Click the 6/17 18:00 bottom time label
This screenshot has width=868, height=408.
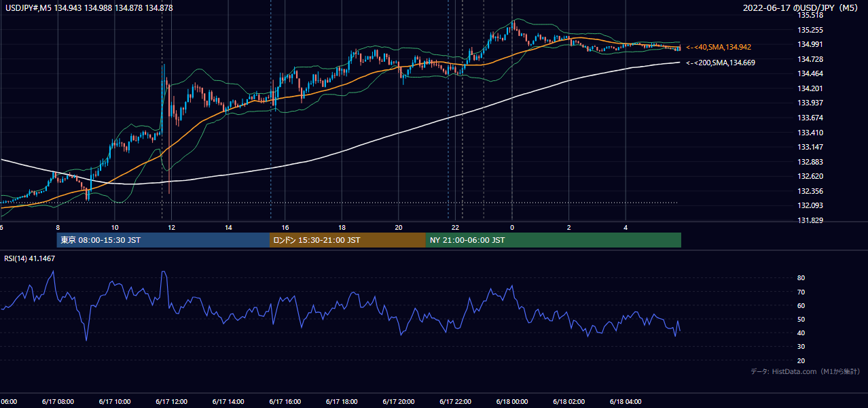[x=342, y=401]
